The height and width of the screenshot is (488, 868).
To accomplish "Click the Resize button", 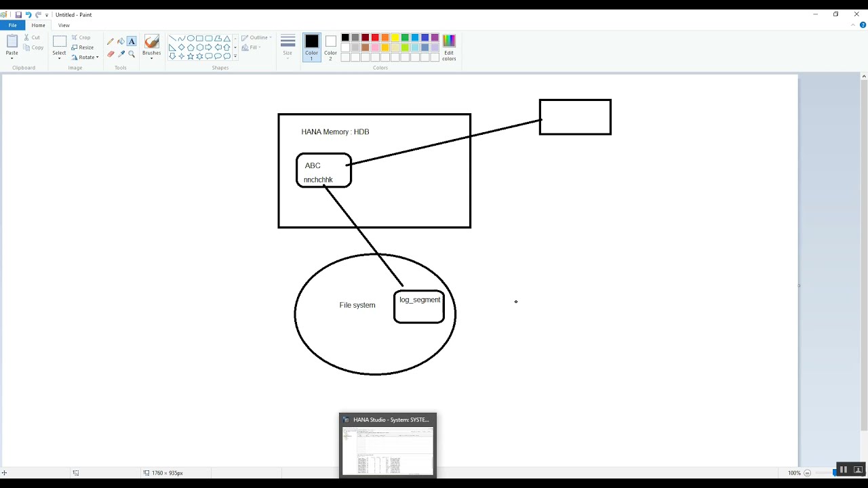I will coord(82,47).
